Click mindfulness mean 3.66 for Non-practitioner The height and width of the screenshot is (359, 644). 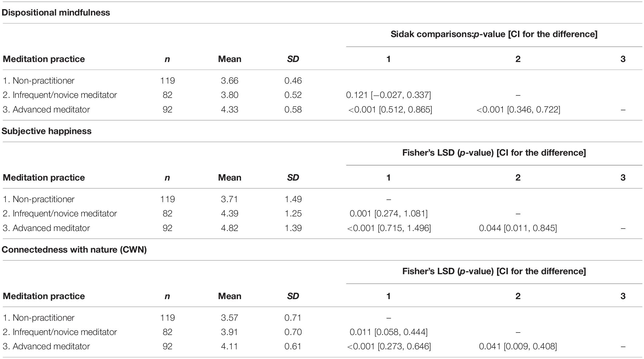point(230,81)
